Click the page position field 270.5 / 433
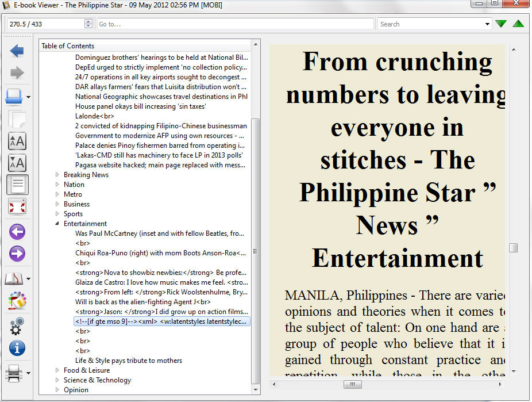532x402 pixels. click(46, 24)
